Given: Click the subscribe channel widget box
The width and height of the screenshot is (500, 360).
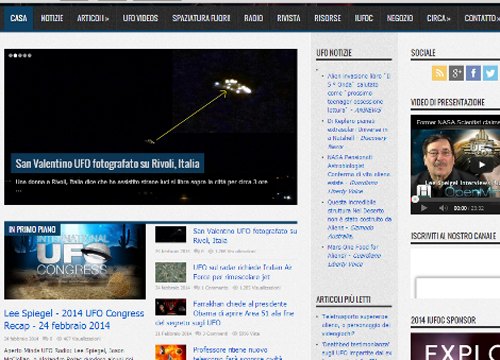Looking at the screenshot, I should point(455,273).
